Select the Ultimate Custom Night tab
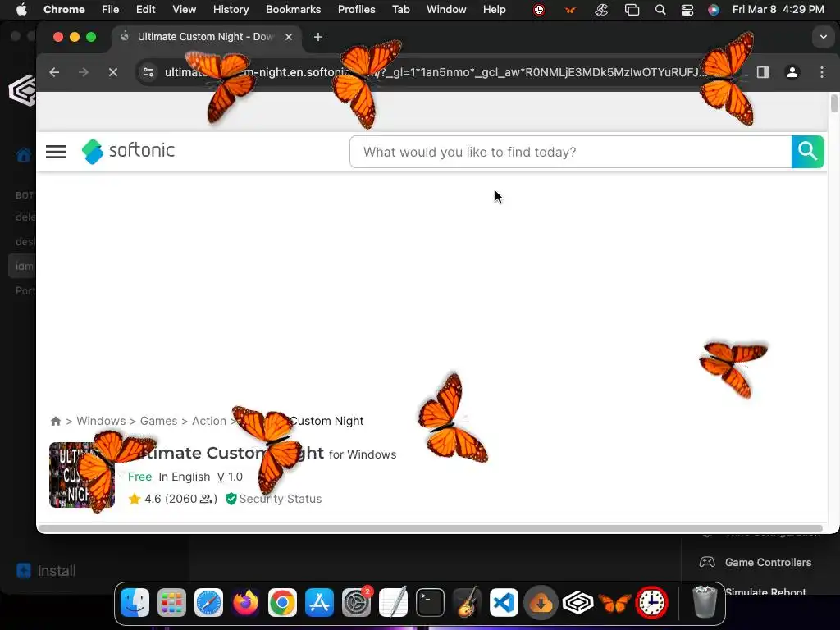The width and height of the screenshot is (840, 630). pyautogui.click(x=206, y=37)
